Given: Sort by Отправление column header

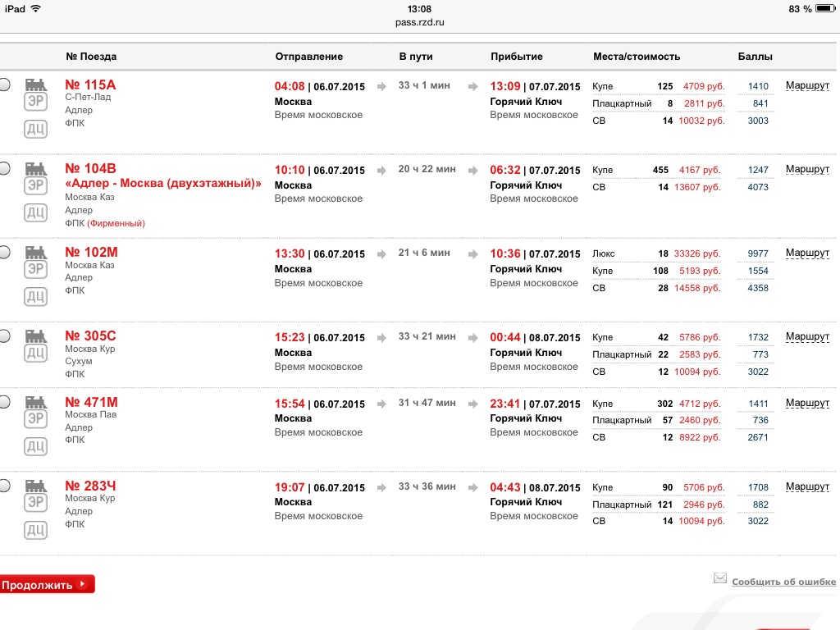Looking at the screenshot, I should pyautogui.click(x=308, y=57).
